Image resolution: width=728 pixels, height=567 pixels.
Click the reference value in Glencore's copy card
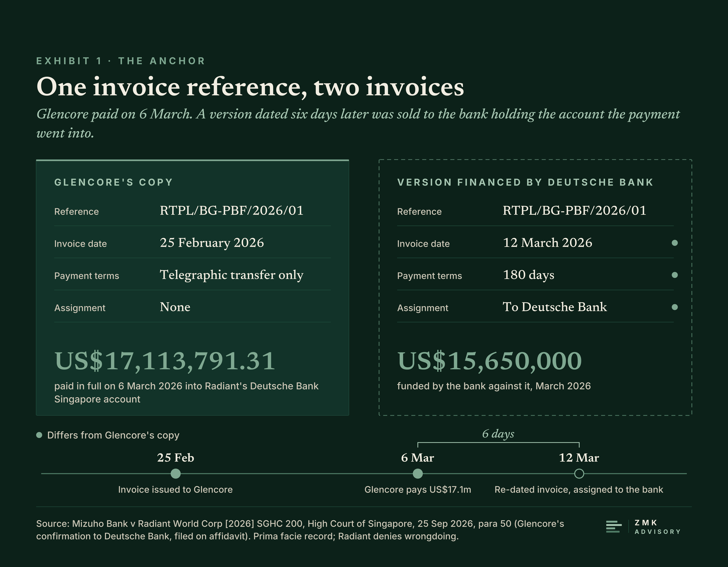click(232, 211)
